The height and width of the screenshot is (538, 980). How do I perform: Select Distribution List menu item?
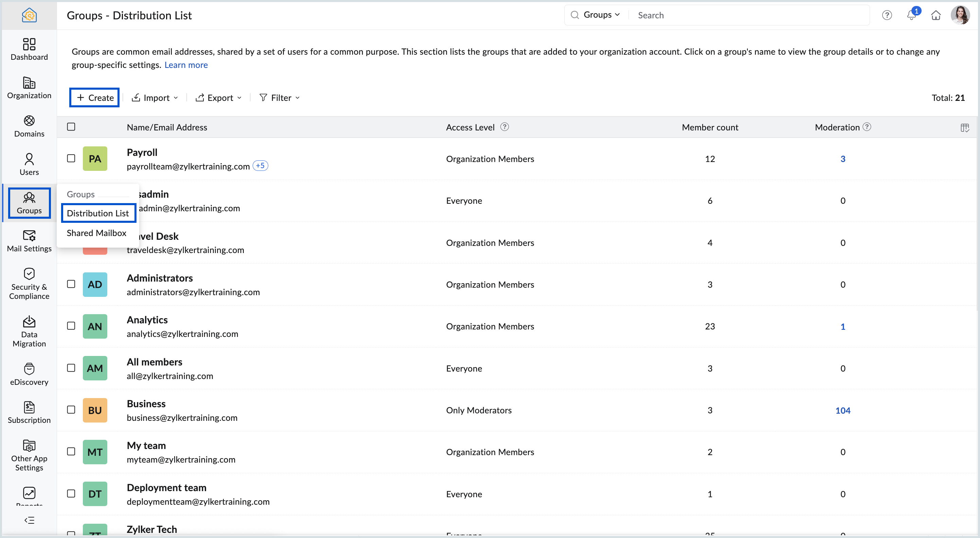point(98,213)
